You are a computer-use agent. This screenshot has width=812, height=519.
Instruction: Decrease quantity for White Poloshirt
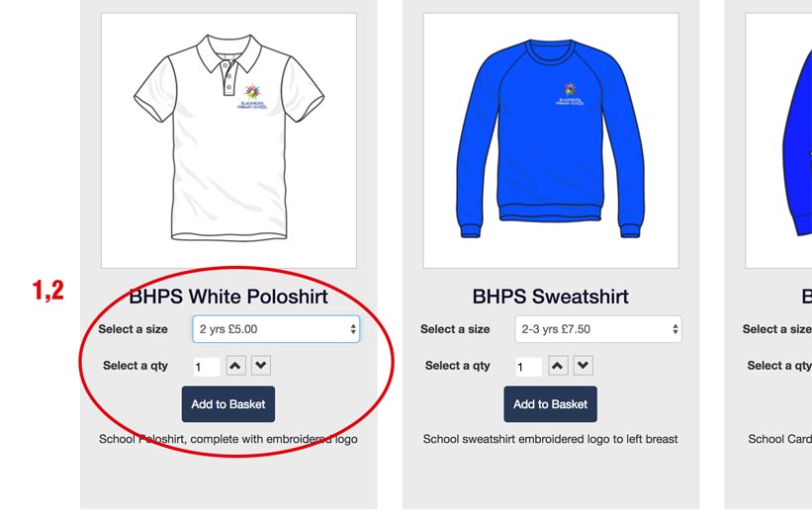[261, 366]
